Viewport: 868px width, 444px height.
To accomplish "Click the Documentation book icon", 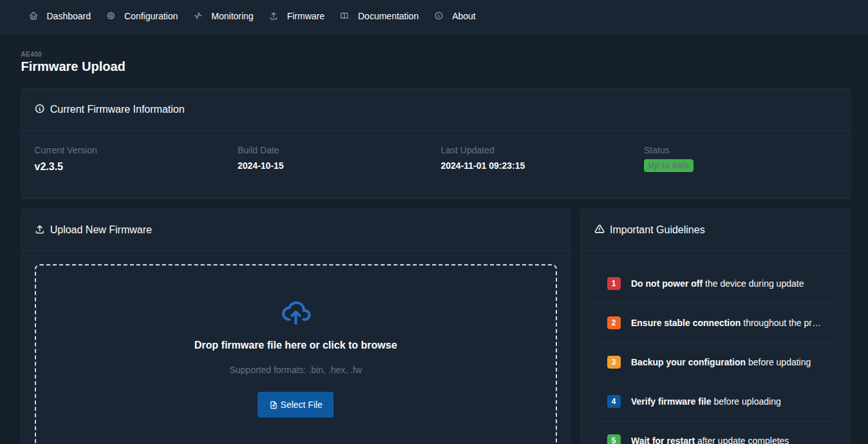I will pos(344,16).
